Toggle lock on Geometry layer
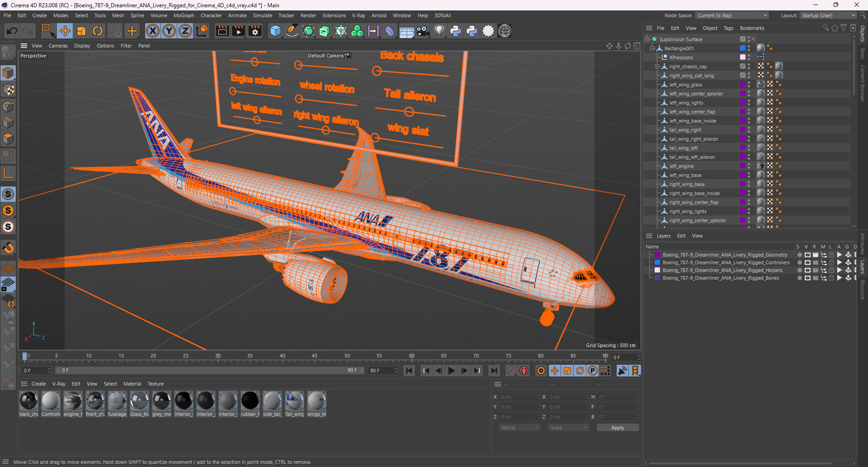Image resolution: width=868 pixels, height=467 pixels. pos(831,255)
